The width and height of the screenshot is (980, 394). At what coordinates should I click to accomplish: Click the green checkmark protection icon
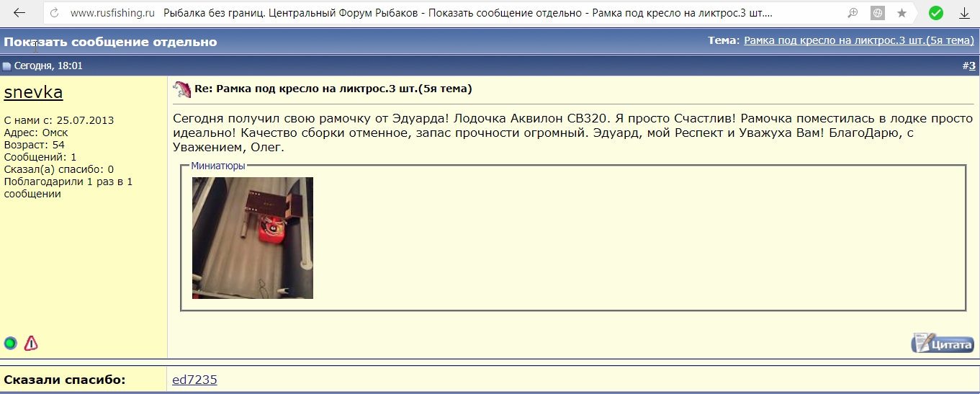935,13
